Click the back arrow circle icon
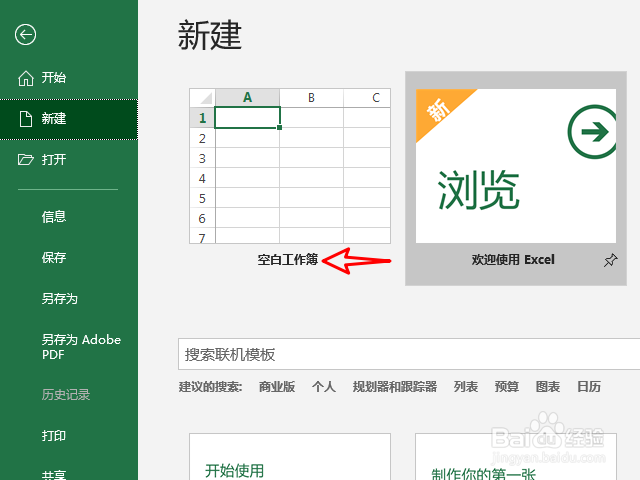 pyautogui.click(x=25, y=35)
